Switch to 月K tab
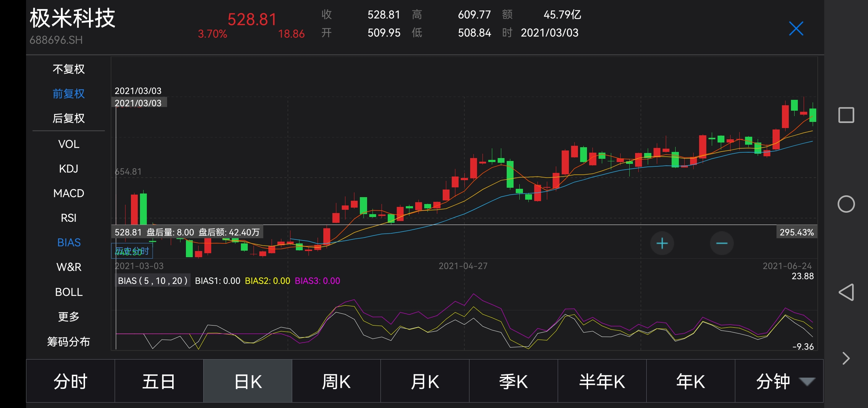The image size is (868, 408). (425, 381)
